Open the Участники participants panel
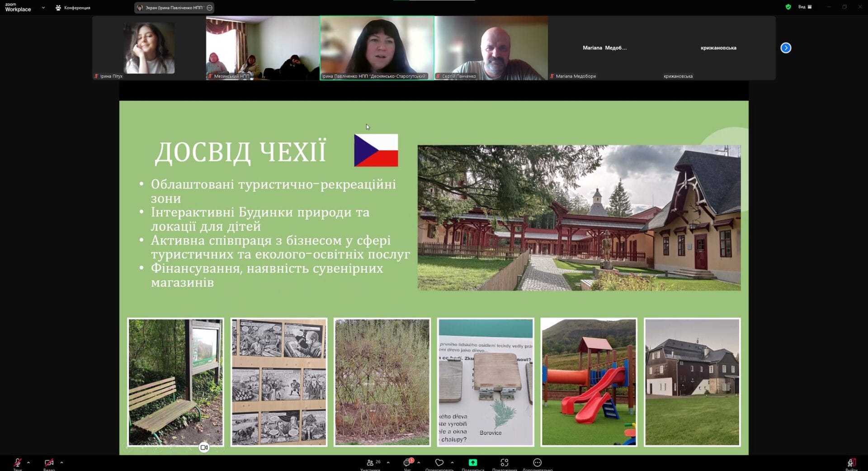Viewport: 868px width, 471px height. [x=370, y=462]
